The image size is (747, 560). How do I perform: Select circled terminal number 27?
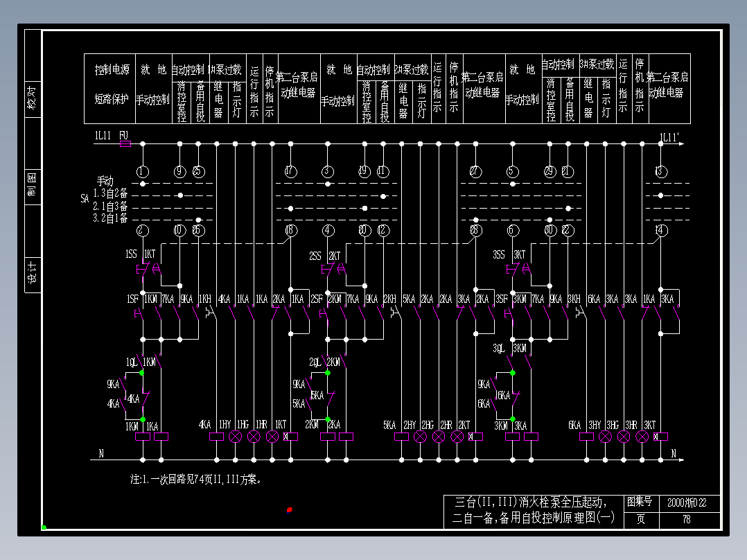click(475, 172)
